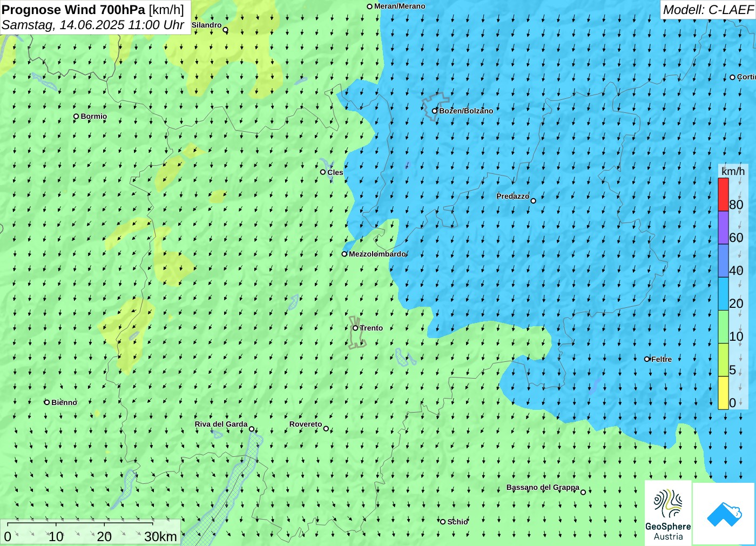Click the Bozen/Bolzano city marker dot
The image size is (756, 546).
tap(435, 111)
